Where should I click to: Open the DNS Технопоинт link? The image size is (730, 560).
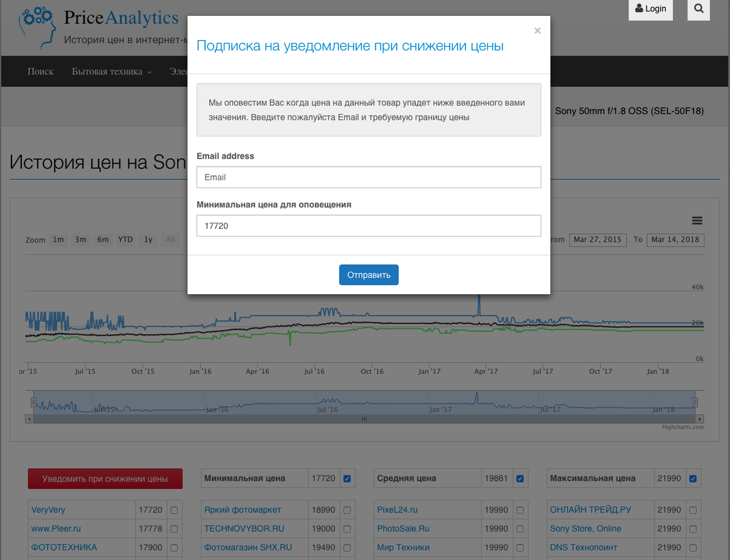tap(583, 548)
